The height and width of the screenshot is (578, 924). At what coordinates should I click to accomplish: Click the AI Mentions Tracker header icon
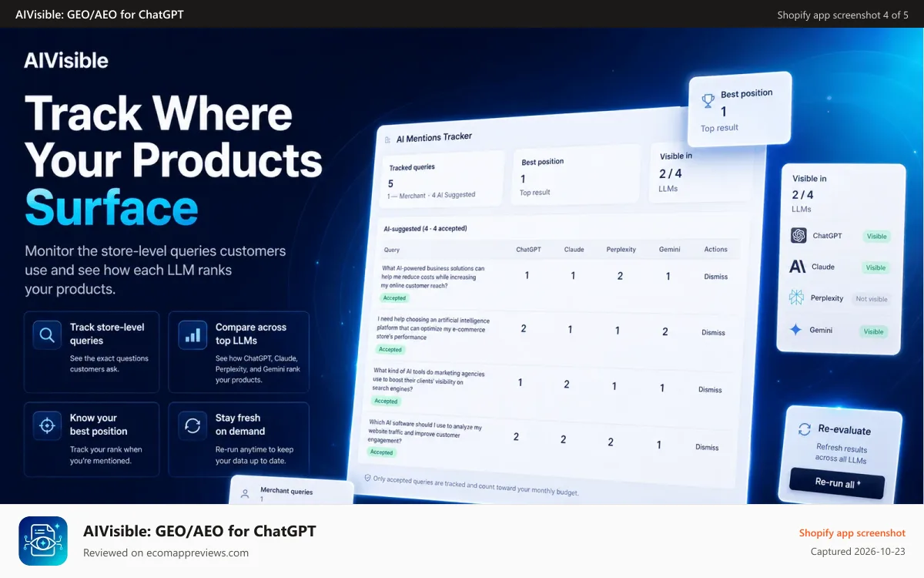tap(387, 139)
